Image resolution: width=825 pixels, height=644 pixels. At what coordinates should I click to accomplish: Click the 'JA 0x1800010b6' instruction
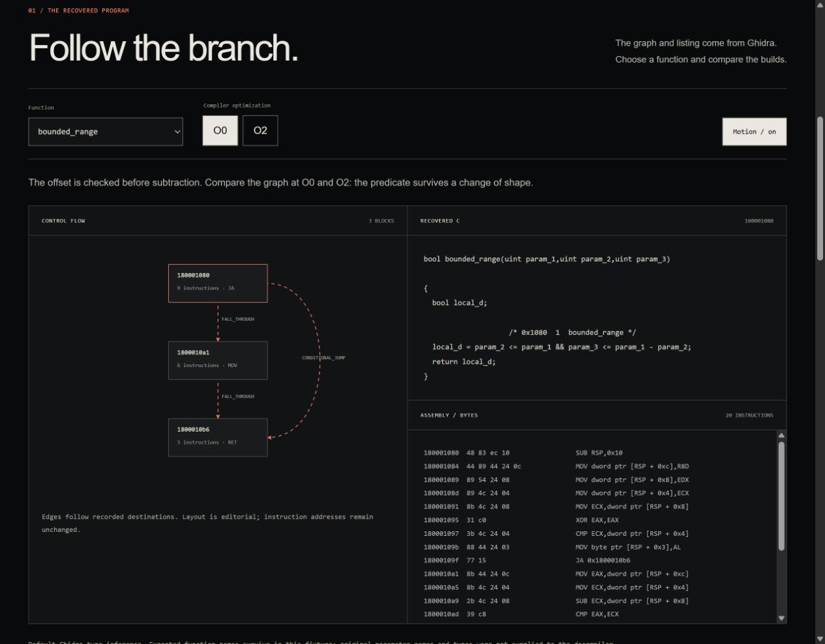point(603,561)
